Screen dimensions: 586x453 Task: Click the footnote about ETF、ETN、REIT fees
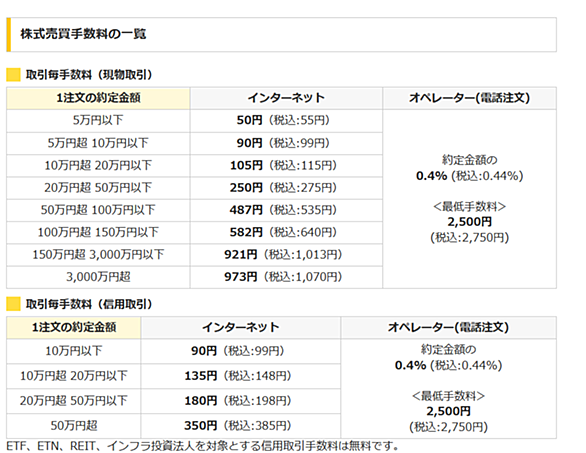click(203, 446)
